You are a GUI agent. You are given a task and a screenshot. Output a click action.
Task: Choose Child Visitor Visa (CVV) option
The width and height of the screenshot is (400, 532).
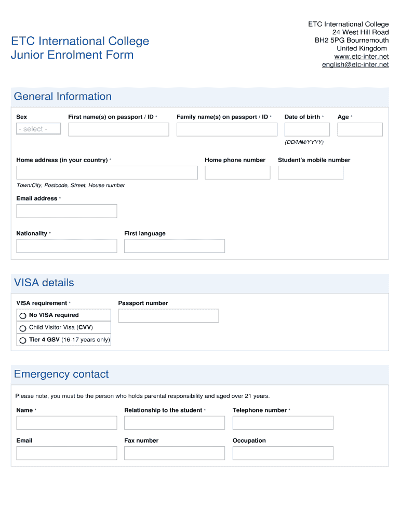(x=23, y=328)
